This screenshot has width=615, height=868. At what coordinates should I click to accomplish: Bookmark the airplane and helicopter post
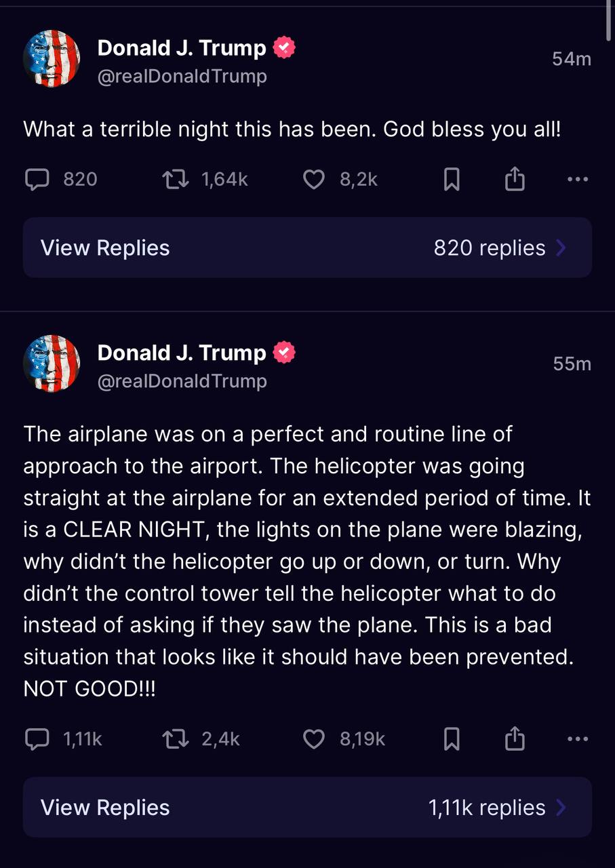point(452,738)
